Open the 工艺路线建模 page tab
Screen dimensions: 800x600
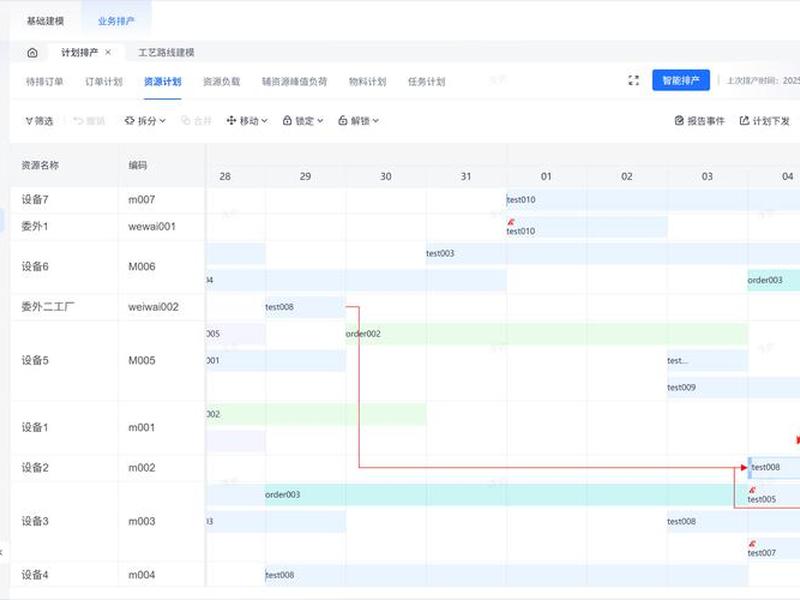(x=166, y=53)
